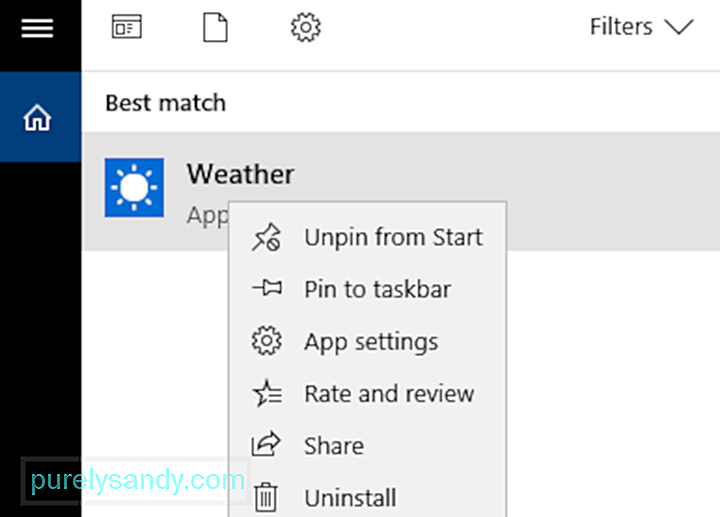
Task: Click the trash can icon beside Uninstall
Action: tap(266, 497)
